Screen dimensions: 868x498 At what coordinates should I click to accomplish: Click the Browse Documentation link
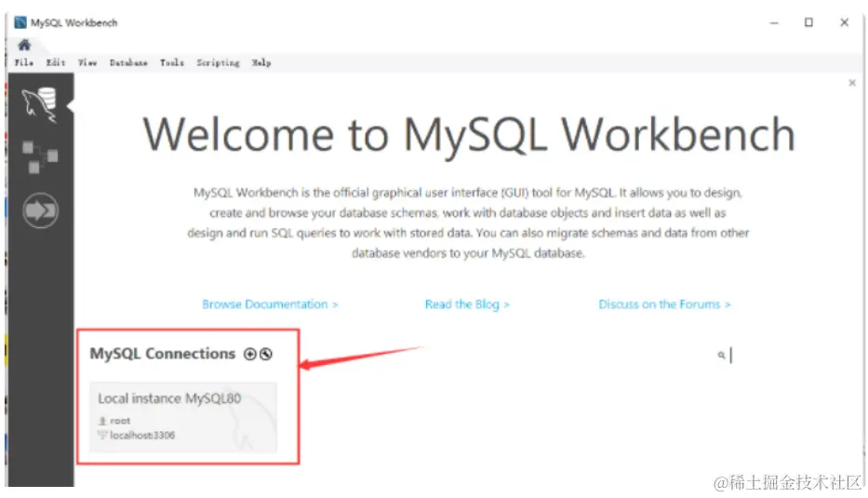[270, 304]
